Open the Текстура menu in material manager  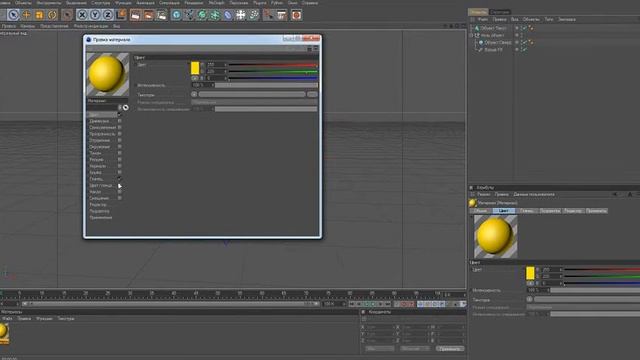pos(66,318)
